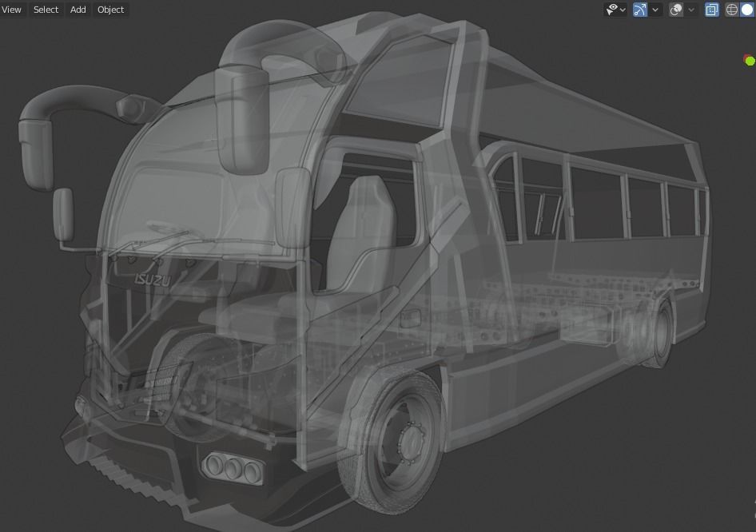Click the green navigation gizmo axis ball
The width and height of the screenshot is (756, 532).
(749, 60)
